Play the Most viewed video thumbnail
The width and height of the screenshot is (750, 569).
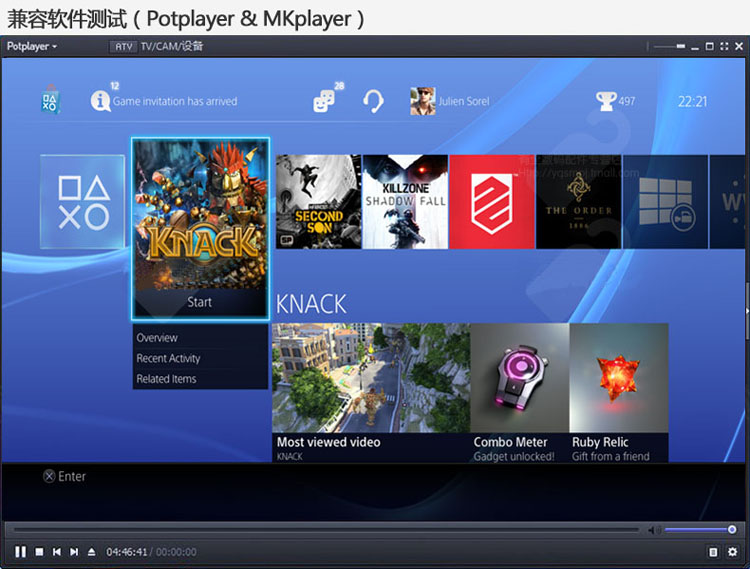371,378
